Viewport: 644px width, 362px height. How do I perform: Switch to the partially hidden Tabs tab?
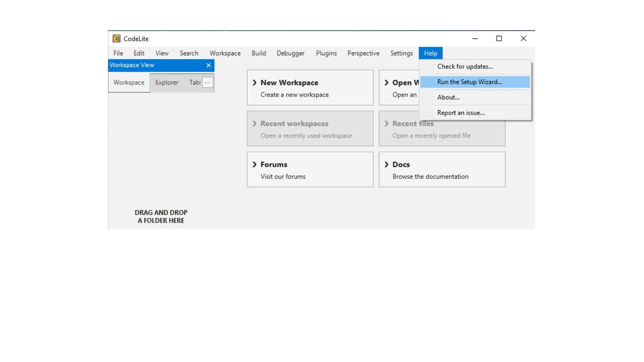click(195, 82)
